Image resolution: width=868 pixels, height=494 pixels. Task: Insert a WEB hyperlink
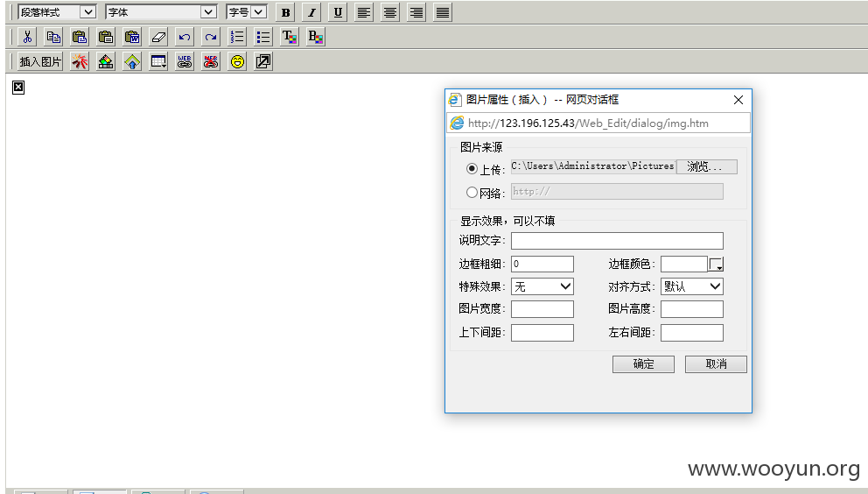point(185,61)
